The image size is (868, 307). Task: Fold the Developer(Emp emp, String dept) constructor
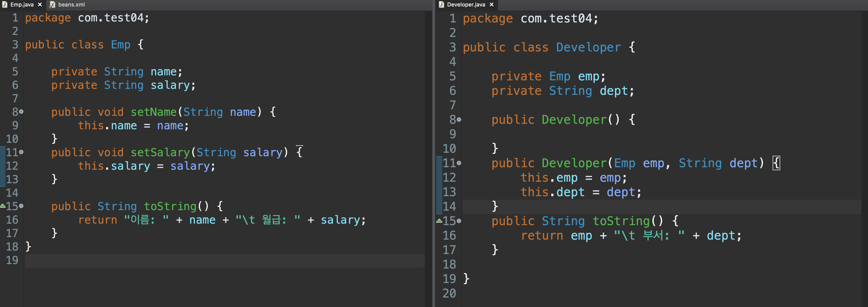459,163
